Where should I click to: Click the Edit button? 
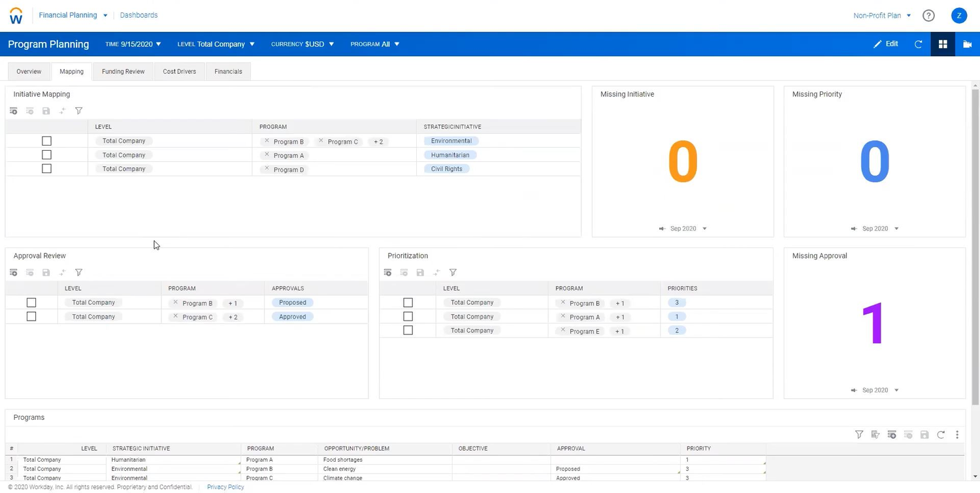tap(885, 44)
